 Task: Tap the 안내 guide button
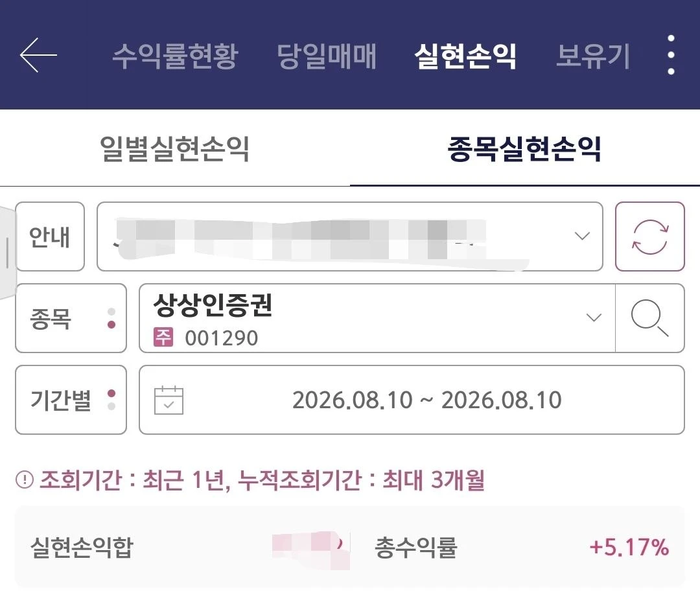(50, 237)
